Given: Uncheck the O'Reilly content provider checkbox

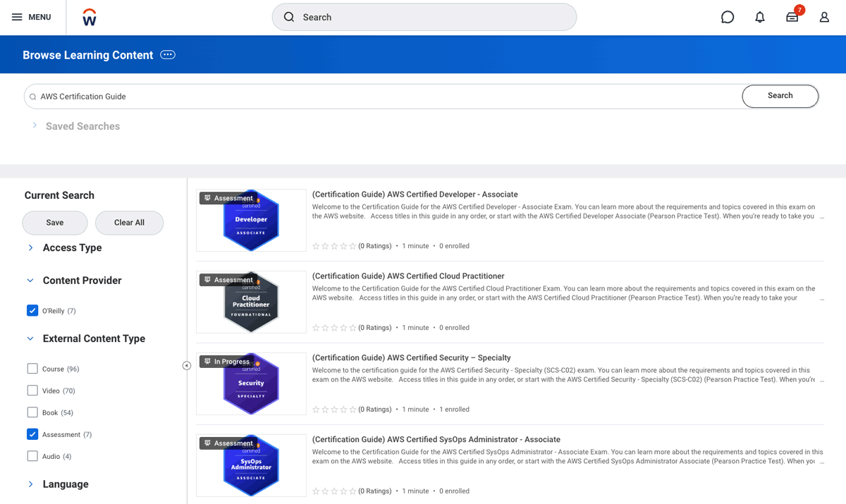Looking at the screenshot, I should (x=32, y=311).
